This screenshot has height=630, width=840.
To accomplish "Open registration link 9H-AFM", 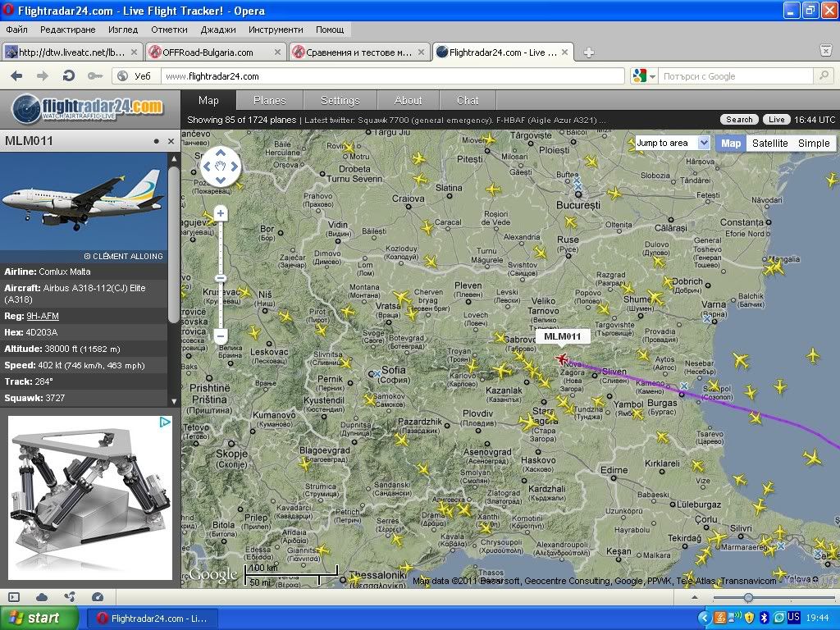I will [43, 316].
